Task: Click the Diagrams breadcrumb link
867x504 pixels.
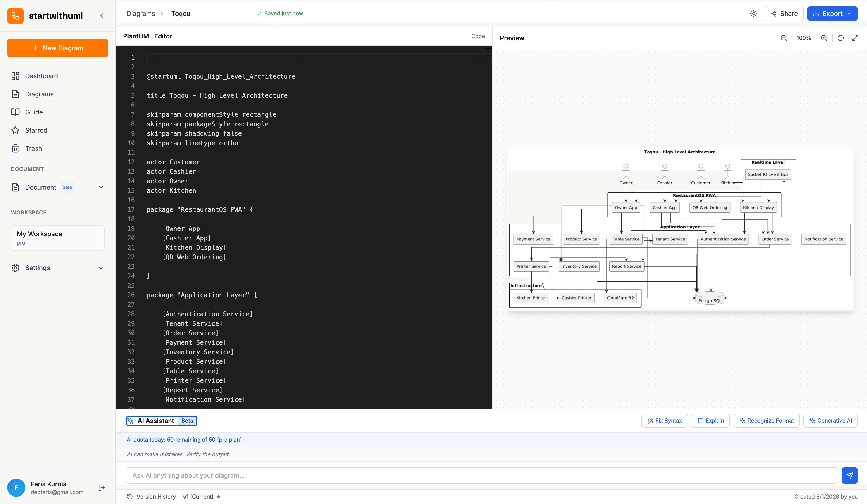Action: [141, 13]
